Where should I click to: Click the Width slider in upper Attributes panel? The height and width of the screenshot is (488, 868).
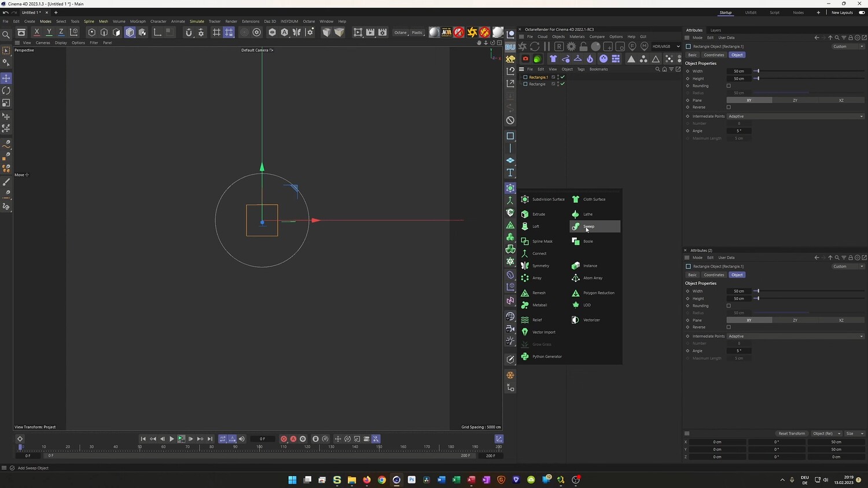[809, 71]
